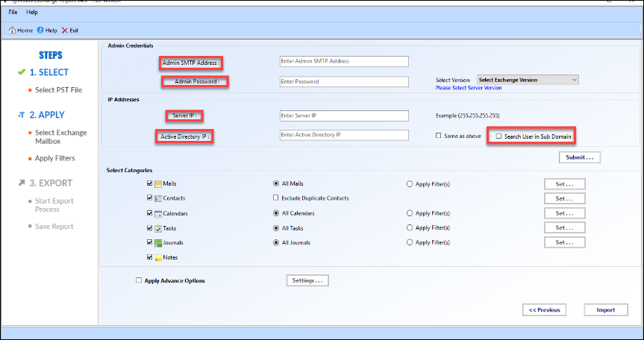Image resolution: width=644 pixels, height=340 pixels.
Task: Click Set button for Contacts
Action: click(565, 198)
